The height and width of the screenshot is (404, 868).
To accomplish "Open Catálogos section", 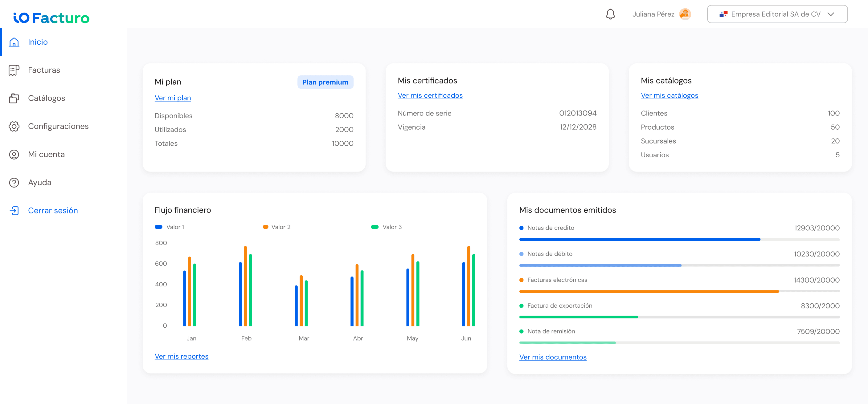I will click(47, 98).
